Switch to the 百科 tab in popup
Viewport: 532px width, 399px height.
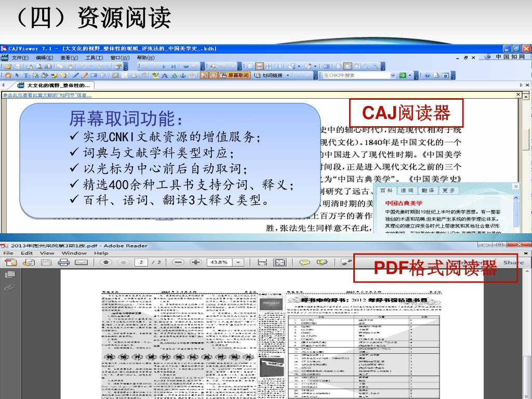pyautogui.click(x=387, y=191)
